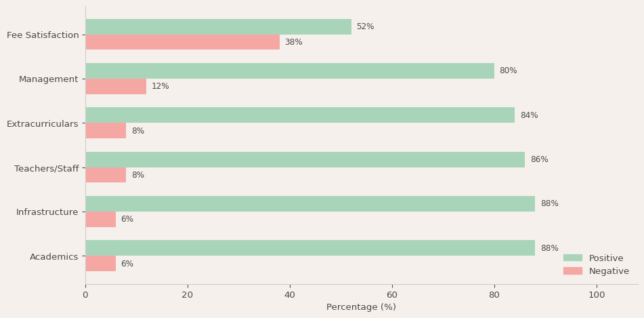This screenshot has width=644, height=318.
Task: Select the Fee Satisfaction positive bar
Action: click(x=218, y=27)
